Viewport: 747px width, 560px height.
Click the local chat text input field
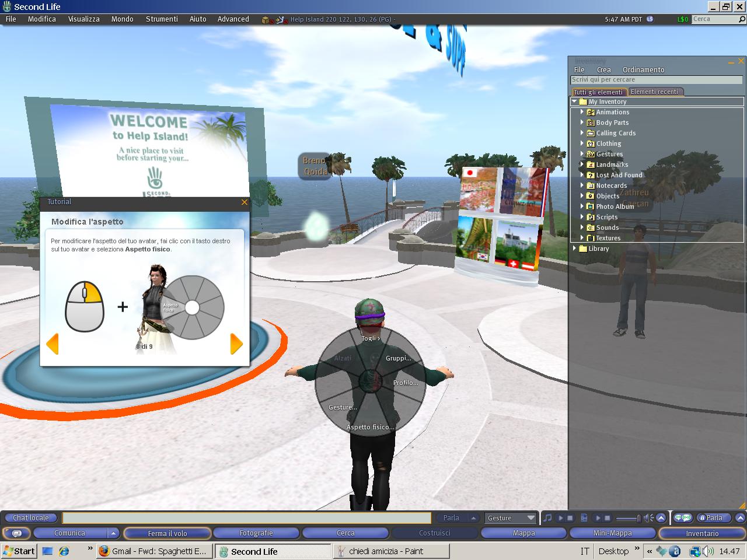pyautogui.click(x=246, y=517)
